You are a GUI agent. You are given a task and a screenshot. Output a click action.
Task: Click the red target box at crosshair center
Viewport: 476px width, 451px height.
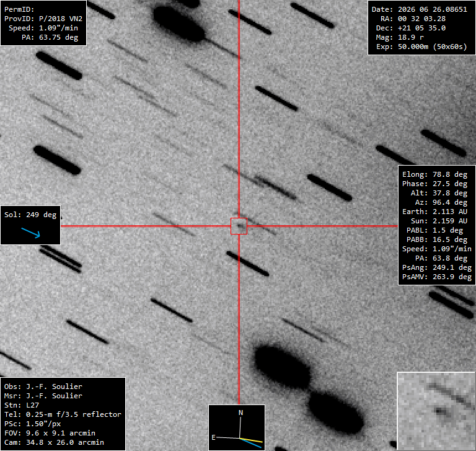click(x=239, y=226)
